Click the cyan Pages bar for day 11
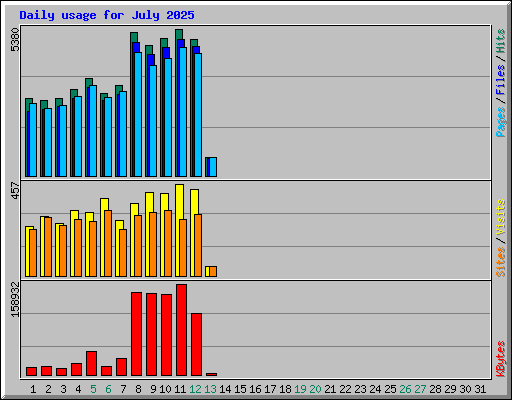The width and height of the screenshot is (512, 400). pyautogui.click(x=183, y=112)
